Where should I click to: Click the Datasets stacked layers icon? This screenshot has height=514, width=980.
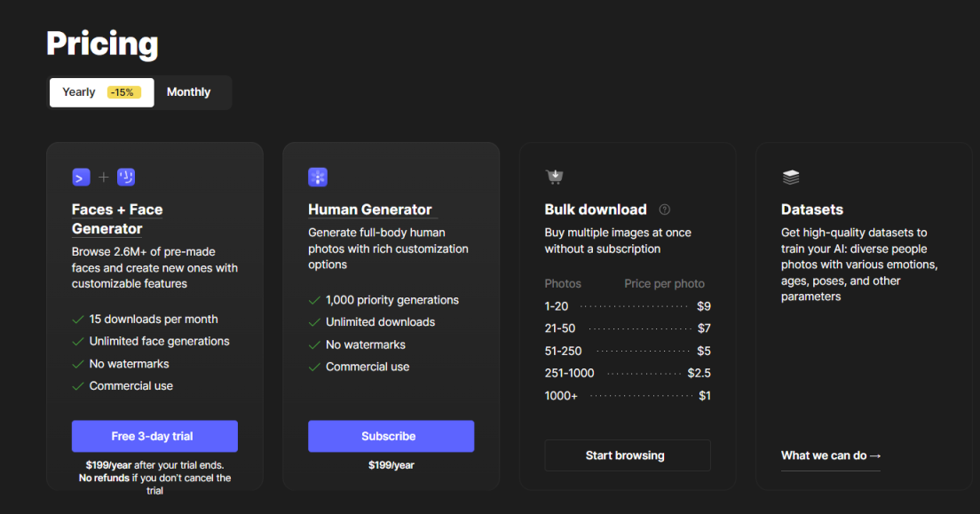(x=791, y=178)
